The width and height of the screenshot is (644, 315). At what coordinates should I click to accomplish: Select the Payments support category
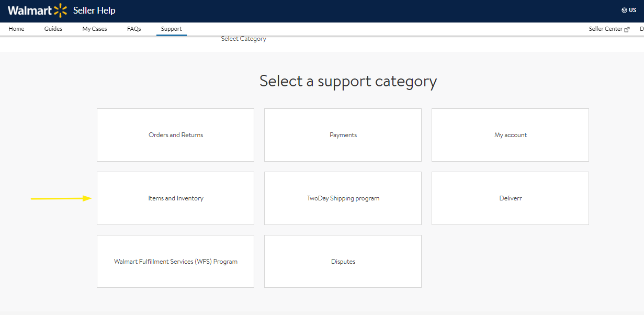point(343,135)
